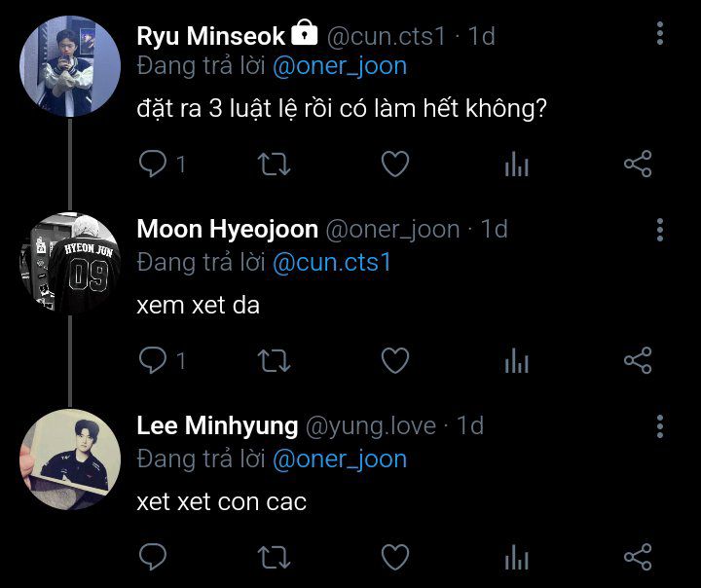Viewport: 701px width, 588px height.
Task: Like Moon Hyeojoon's tweet
Action: (394, 361)
